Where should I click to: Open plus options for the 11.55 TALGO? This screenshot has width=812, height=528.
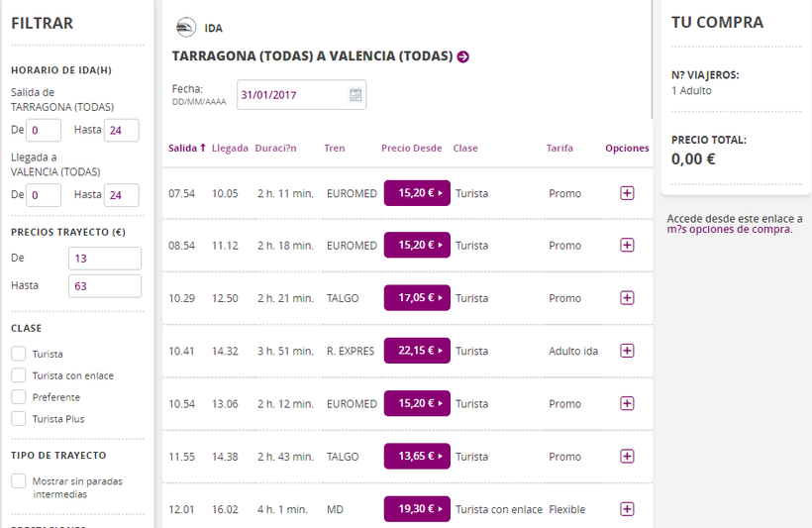click(627, 457)
